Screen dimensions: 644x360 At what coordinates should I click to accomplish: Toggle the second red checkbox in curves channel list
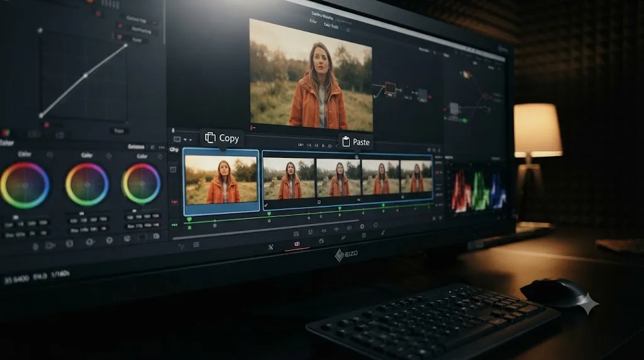(x=119, y=37)
